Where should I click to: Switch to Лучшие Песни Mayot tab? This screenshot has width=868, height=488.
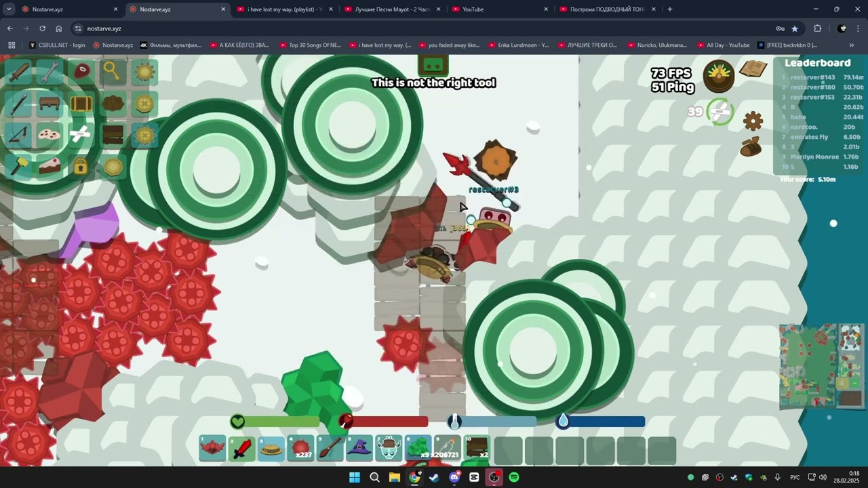[392, 9]
